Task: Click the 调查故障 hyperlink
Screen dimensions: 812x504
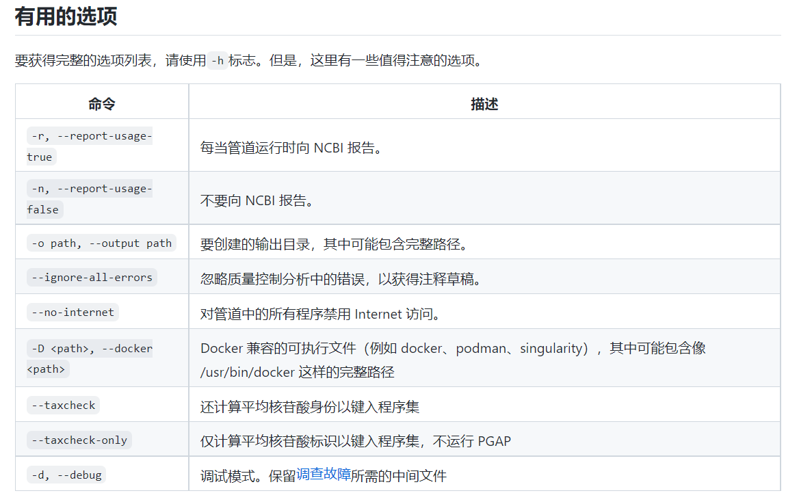Action: [323, 475]
